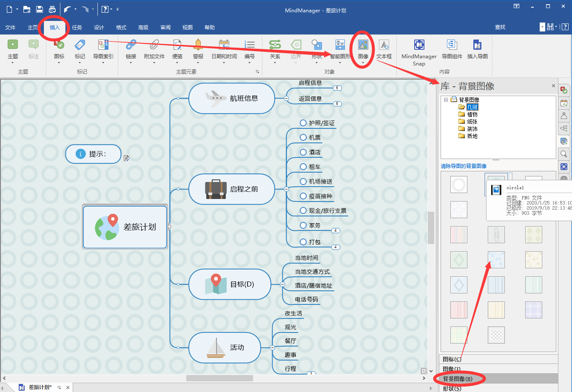The width and height of the screenshot is (572, 392).
Task: Open a file using the folder icon
Action: point(27,9)
